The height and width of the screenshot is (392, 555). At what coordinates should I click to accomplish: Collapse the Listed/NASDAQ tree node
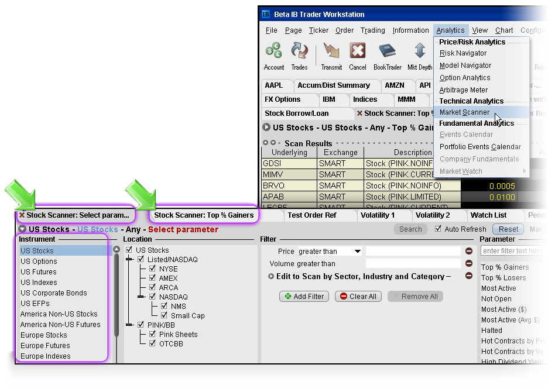pos(129,259)
